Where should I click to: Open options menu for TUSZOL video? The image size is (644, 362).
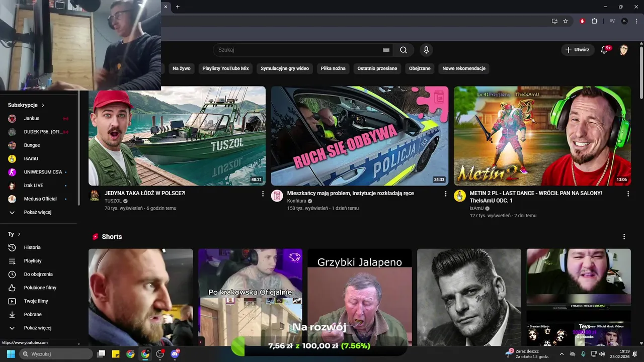pyautogui.click(x=263, y=194)
